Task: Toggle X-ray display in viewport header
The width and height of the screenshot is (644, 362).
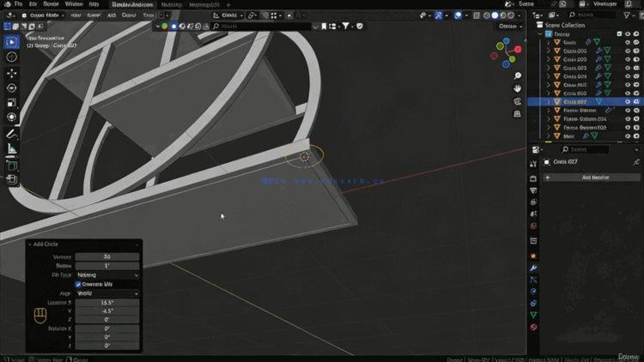Action: [477, 15]
